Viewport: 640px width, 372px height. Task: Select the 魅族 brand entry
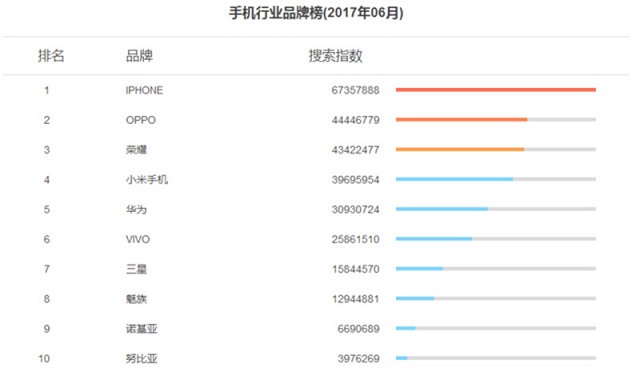[x=136, y=299]
